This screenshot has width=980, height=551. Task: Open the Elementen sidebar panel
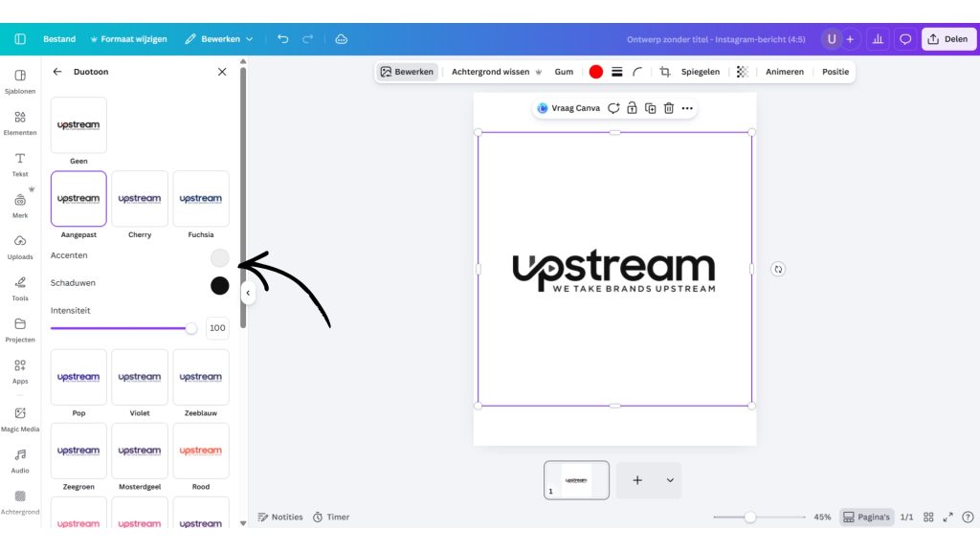pos(20,122)
